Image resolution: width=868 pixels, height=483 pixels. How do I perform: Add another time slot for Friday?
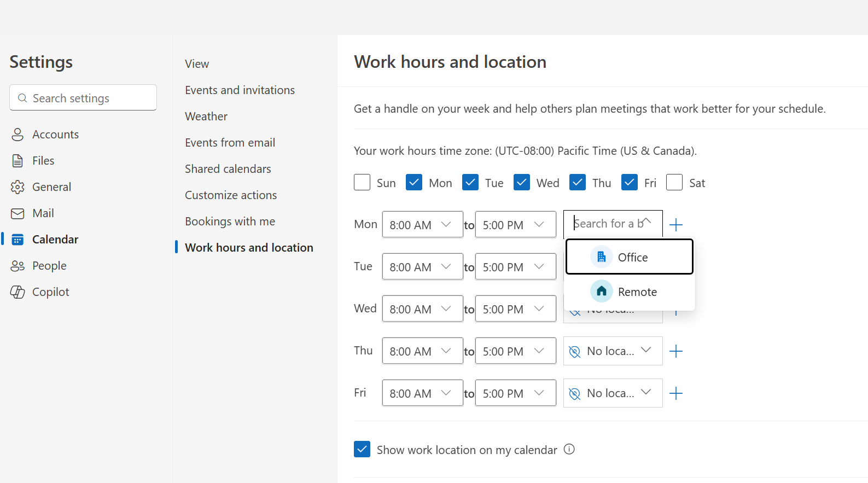(676, 393)
